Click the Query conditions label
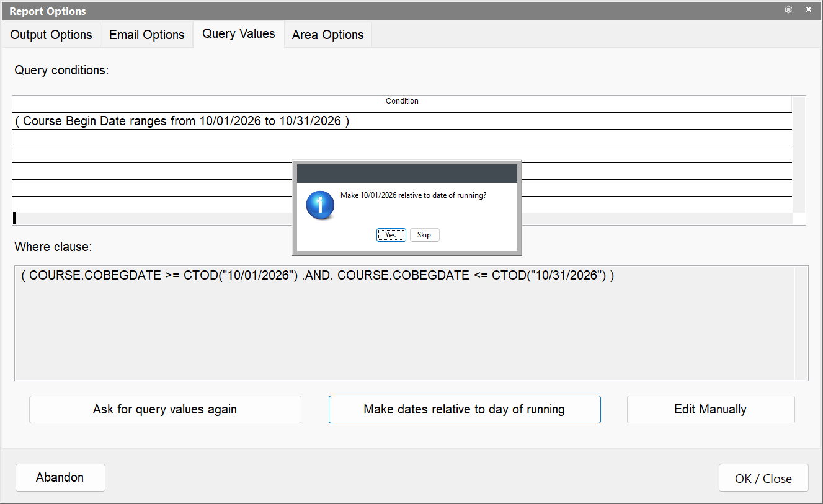 (61, 70)
